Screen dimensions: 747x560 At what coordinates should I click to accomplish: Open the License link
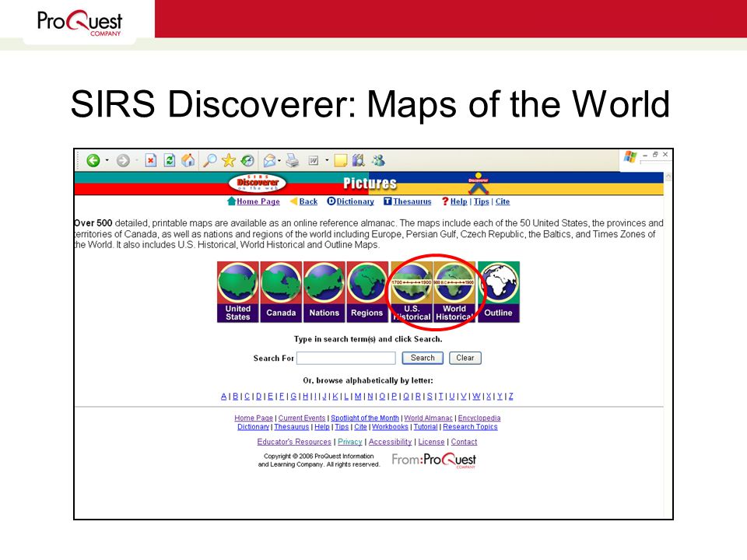[x=431, y=442]
